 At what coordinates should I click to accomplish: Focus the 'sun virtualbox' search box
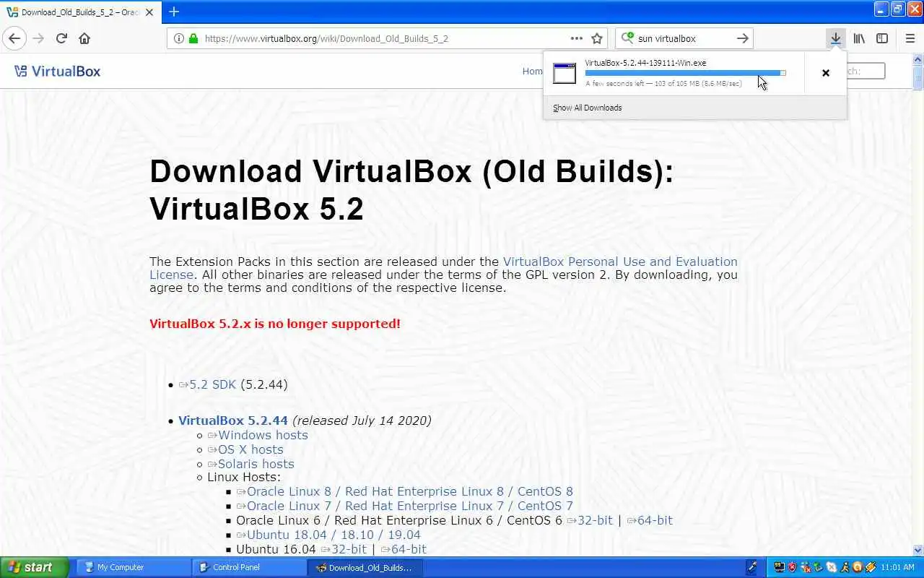pos(683,38)
